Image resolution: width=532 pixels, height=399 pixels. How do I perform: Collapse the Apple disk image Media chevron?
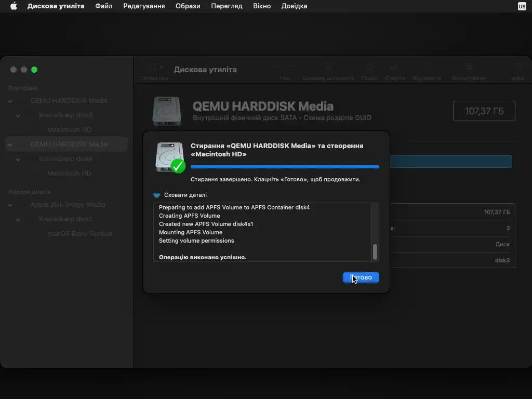coord(10,205)
